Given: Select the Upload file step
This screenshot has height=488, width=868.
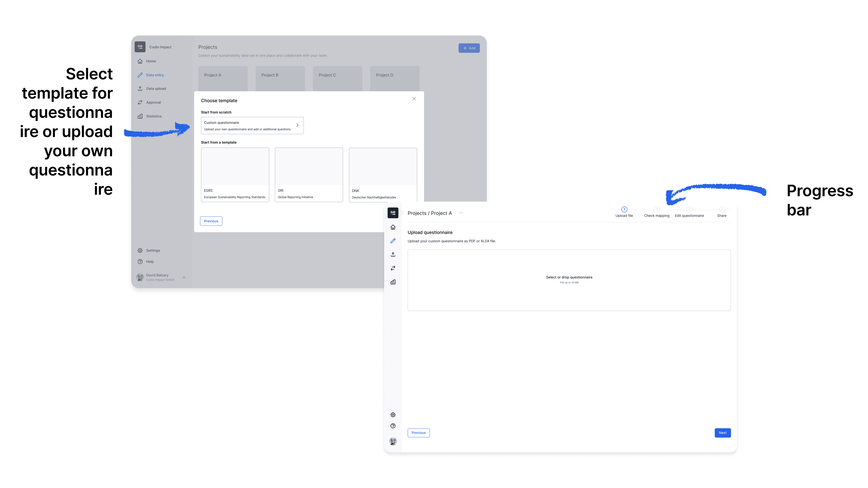Looking at the screenshot, I should tap(624, 212).
